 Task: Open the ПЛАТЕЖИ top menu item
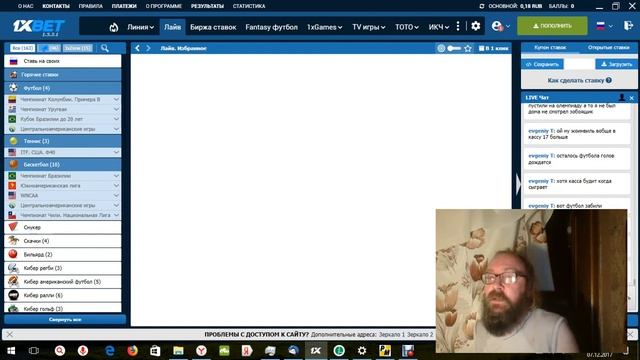124,6
